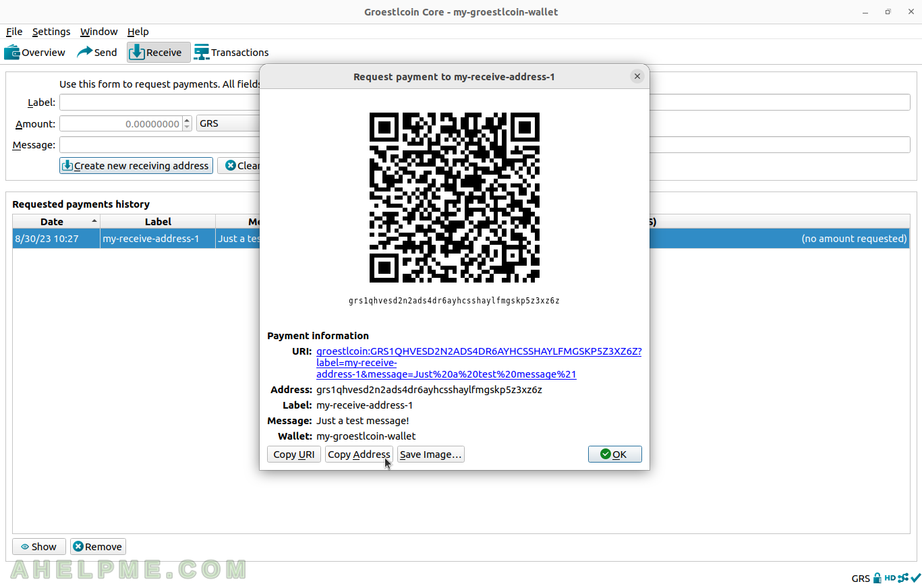Click the QR code image

point(455,198)
